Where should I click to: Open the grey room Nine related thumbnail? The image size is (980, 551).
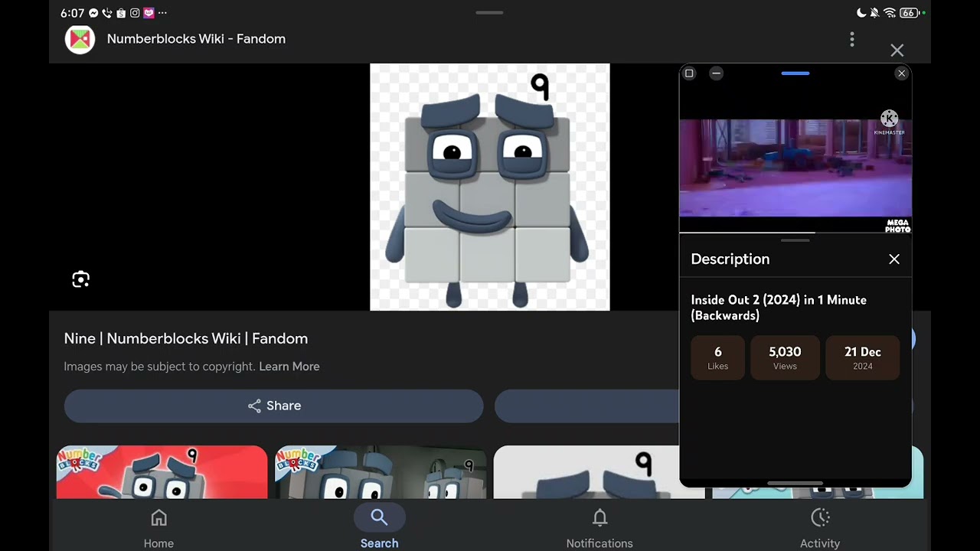[x=381, y=472]
